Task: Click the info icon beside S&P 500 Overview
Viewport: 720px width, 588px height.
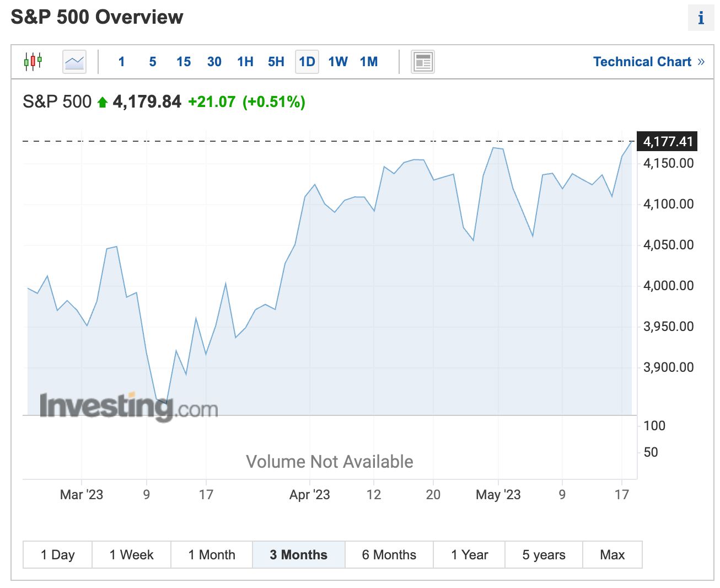Action: pyautogui.click(x=701, y=18)
